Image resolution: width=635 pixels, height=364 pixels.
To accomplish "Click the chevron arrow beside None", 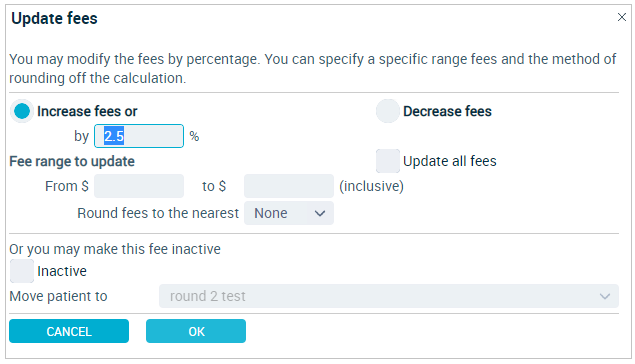I will (x=320, y=213).
